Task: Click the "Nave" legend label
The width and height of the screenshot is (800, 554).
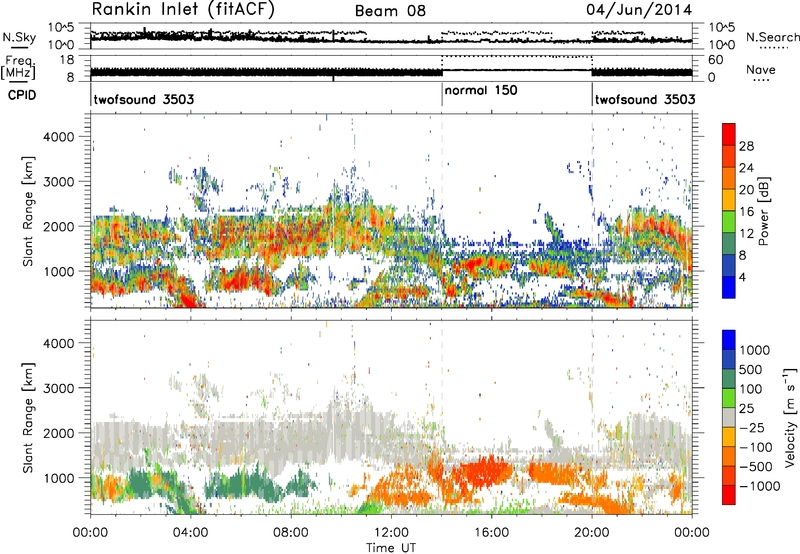Action: click(761, 69)
